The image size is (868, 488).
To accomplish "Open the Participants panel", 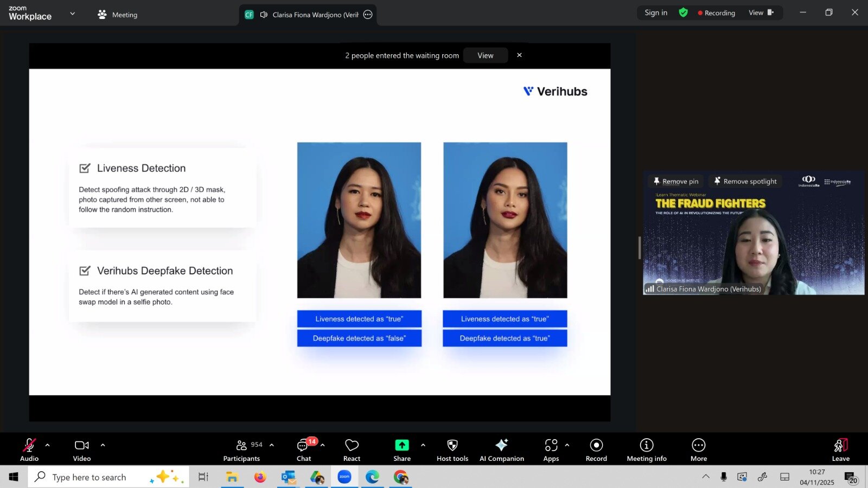I will pos(241,449).
